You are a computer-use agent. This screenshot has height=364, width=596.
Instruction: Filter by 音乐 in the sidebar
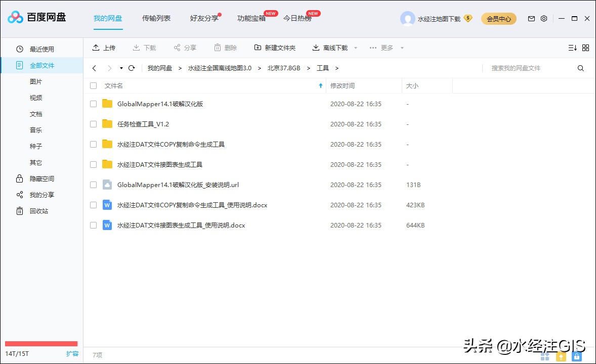click(36, 130)
